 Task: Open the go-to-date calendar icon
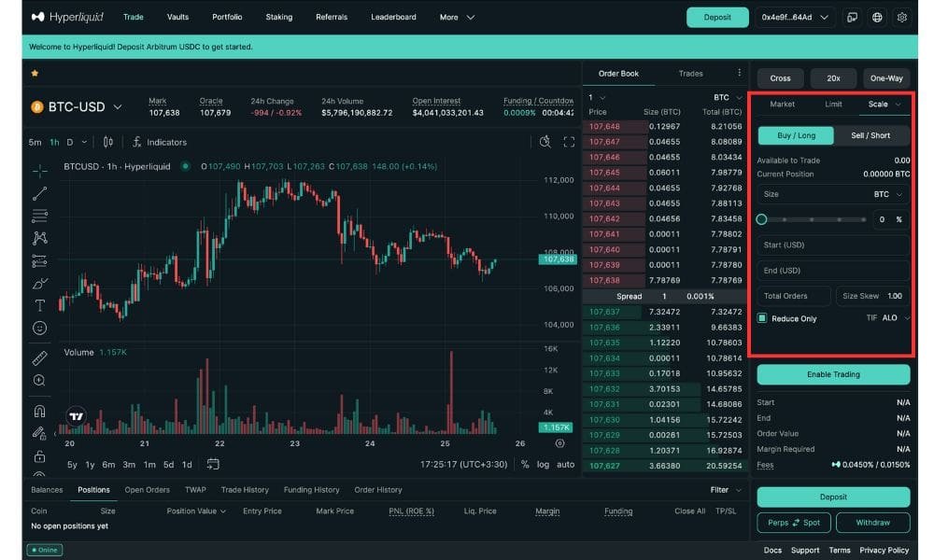(213, 464)
